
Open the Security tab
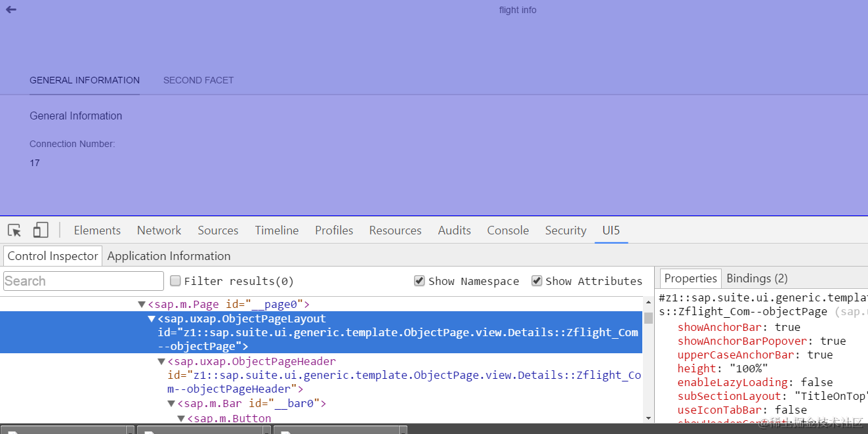(x=566, y=230)
